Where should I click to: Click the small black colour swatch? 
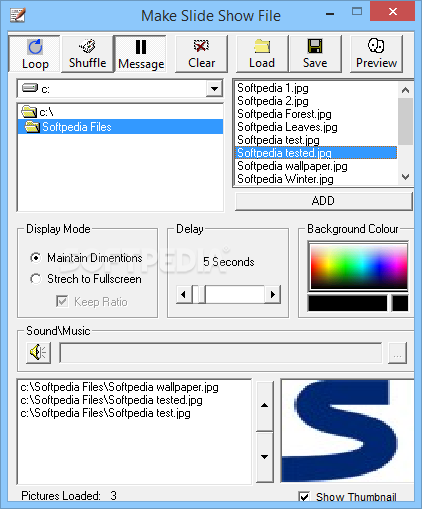pos(400,303)
